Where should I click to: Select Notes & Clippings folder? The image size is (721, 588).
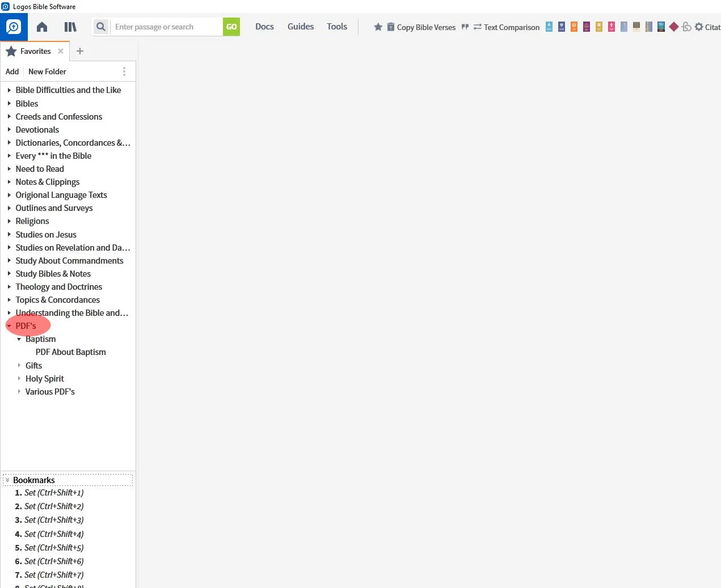coord(48,182)
